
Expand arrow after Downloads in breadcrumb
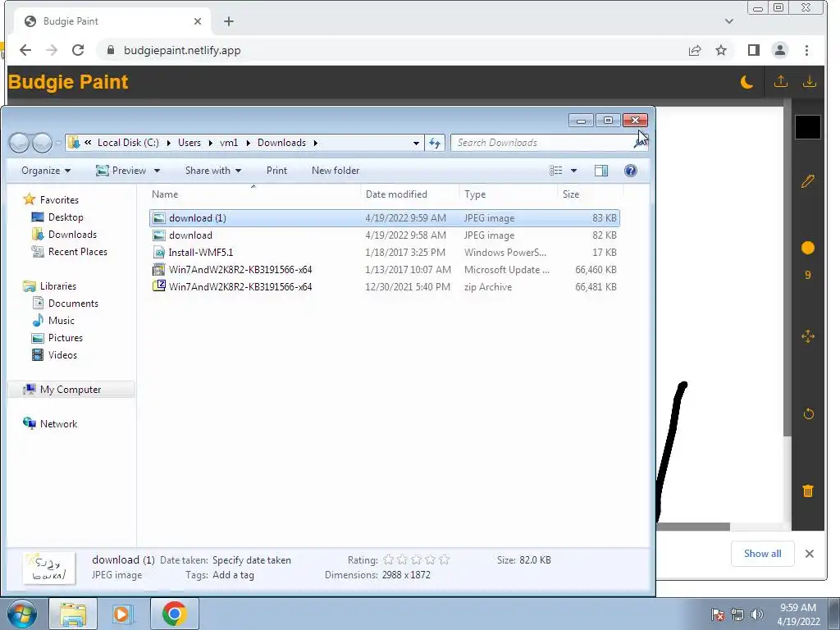316,143
